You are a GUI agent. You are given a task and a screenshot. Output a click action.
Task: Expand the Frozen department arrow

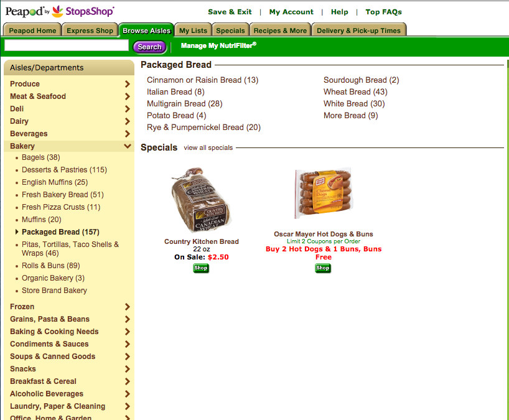pos(127,307)
